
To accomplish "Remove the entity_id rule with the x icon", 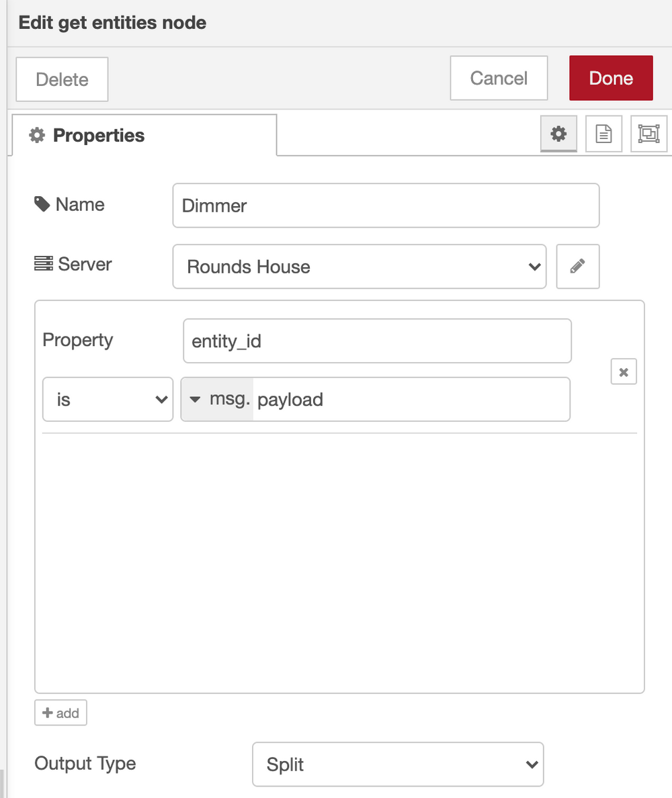I will point(623,372).
